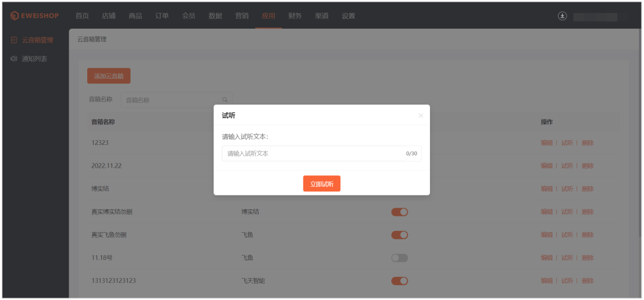This screenshot has height=300, width=644.
Task: Focus the 请输入试听文本 input field
Action: (x=313, y=154)
